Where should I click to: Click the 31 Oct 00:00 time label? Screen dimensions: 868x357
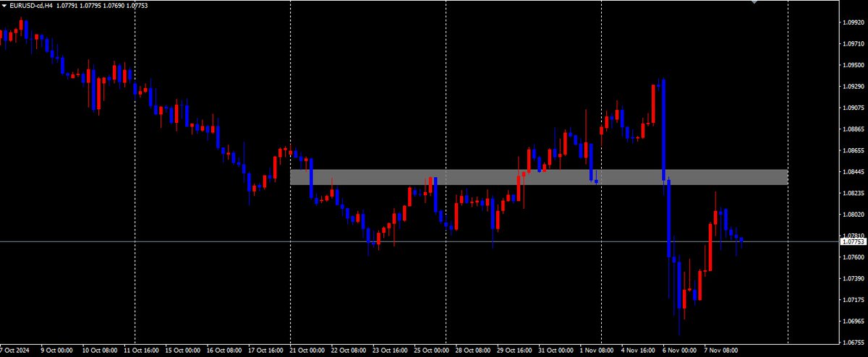click(x=556, y=350)
